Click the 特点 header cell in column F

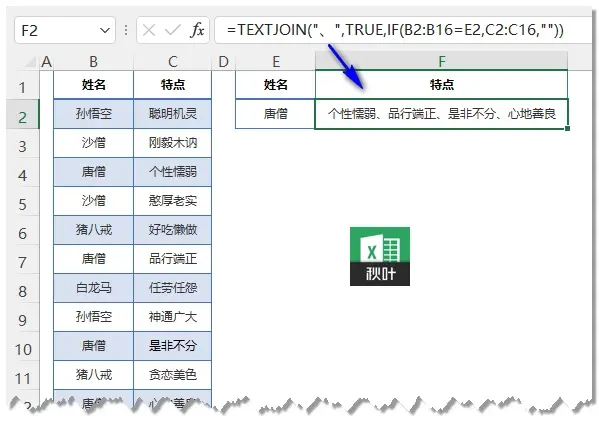441,84
